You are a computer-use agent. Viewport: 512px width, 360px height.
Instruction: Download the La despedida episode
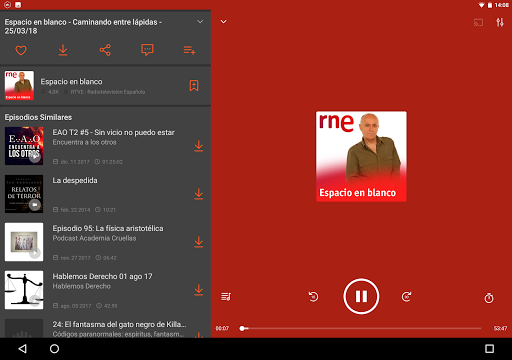coord(199,194)
